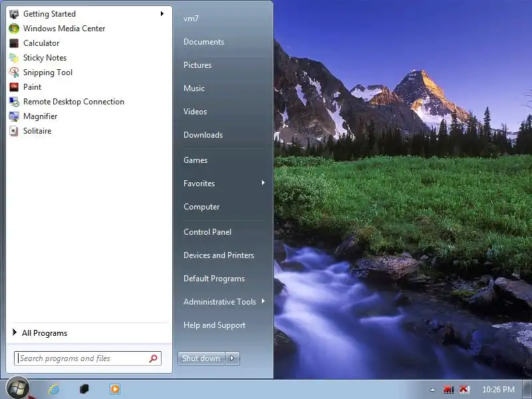Click the Magnifier icon

coord(14,116)
